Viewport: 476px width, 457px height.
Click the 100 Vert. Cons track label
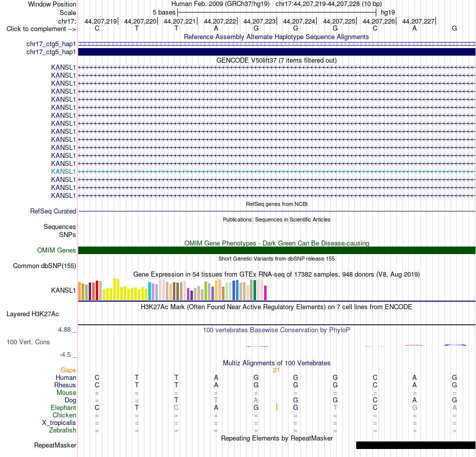click(28, 342)
